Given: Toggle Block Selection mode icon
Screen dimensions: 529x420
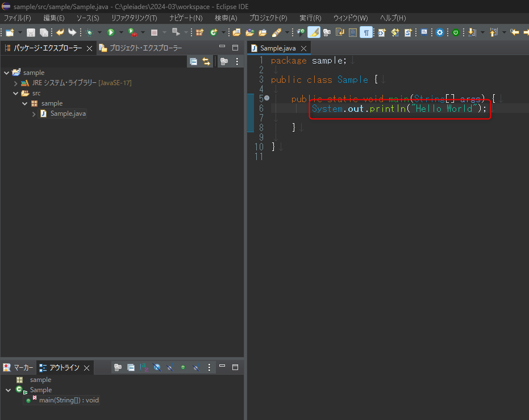Looking at the screenshot, I should pos(353,32).
